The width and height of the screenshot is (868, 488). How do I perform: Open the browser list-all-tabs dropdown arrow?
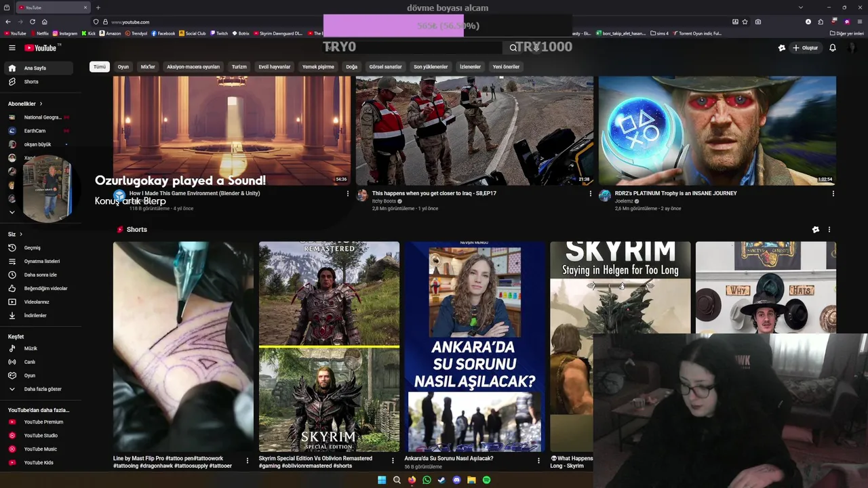(x=801, y=7)
